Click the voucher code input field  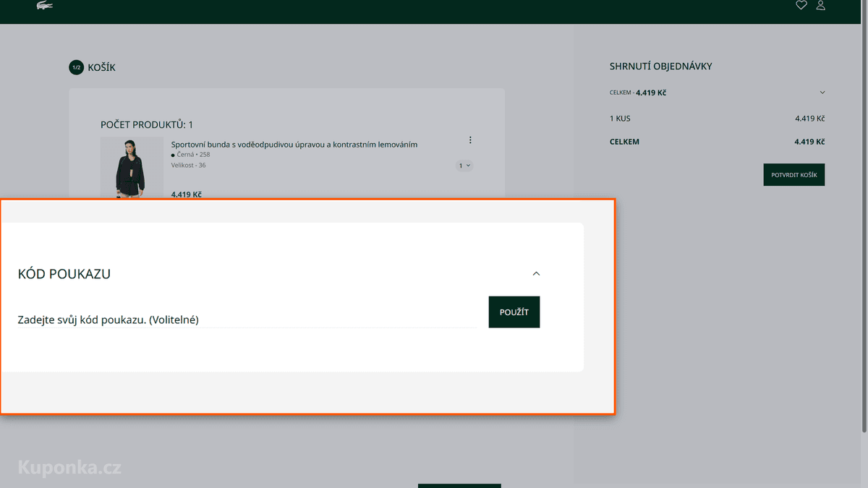247,319
